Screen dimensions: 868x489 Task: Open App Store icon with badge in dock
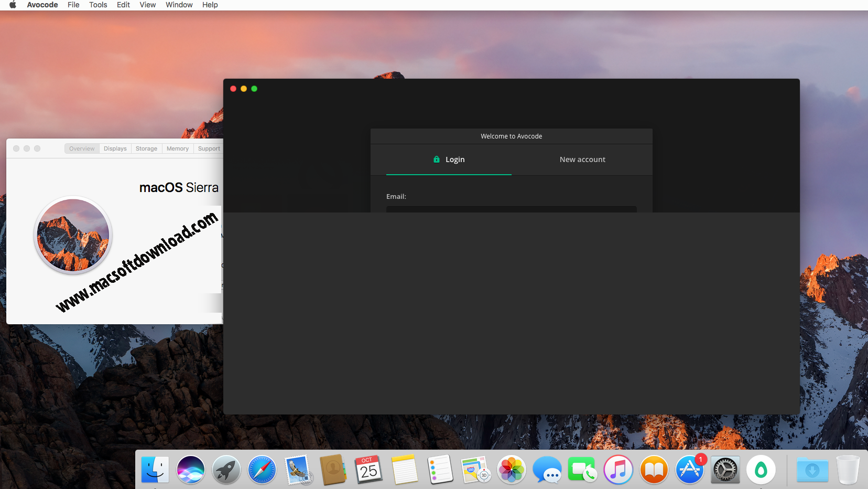(x=690, y=470)
